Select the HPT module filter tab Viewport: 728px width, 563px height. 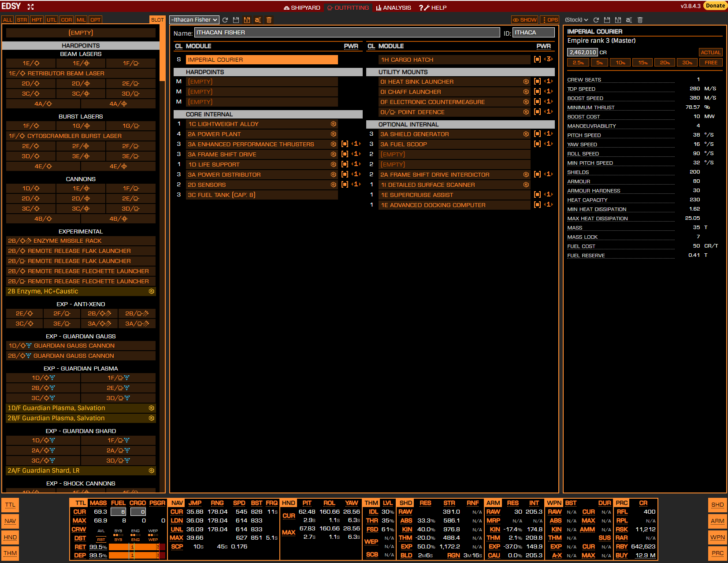click(37, 20)
